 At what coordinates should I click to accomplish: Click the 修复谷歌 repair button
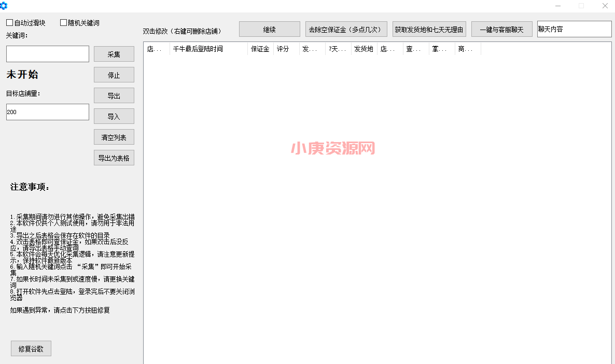[31, 348]
